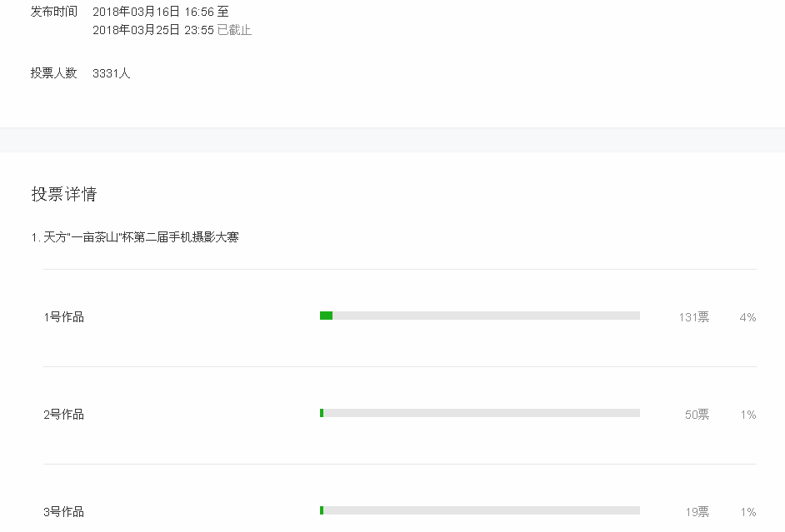Click the 2号作品 progress bar
785x532 pixels.
479,413
